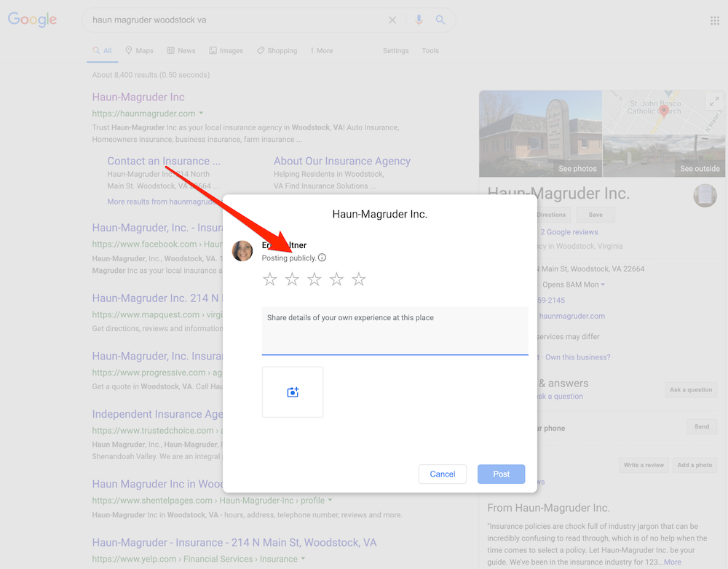Expand the haunmagruder.com URL dropdown arrow
Image resolution: width=728 pixels, height=569 pixels.
(201, 113)
